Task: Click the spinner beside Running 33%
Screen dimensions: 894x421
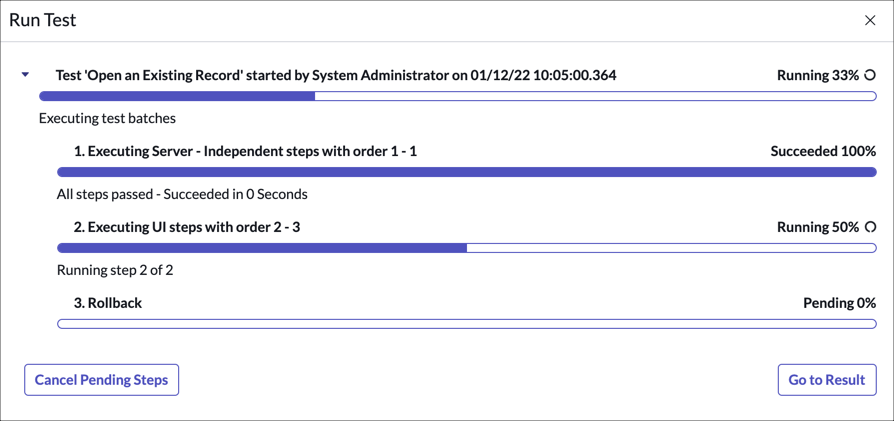Action: [x=870, y=75]
